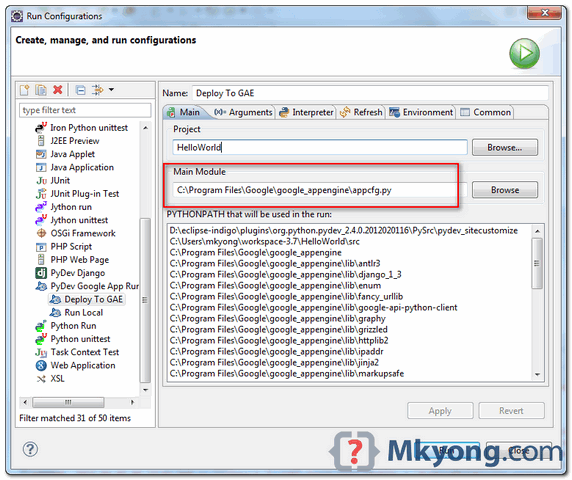Click inside the type filter text field

pyautogui.click(x=85, y=110)
